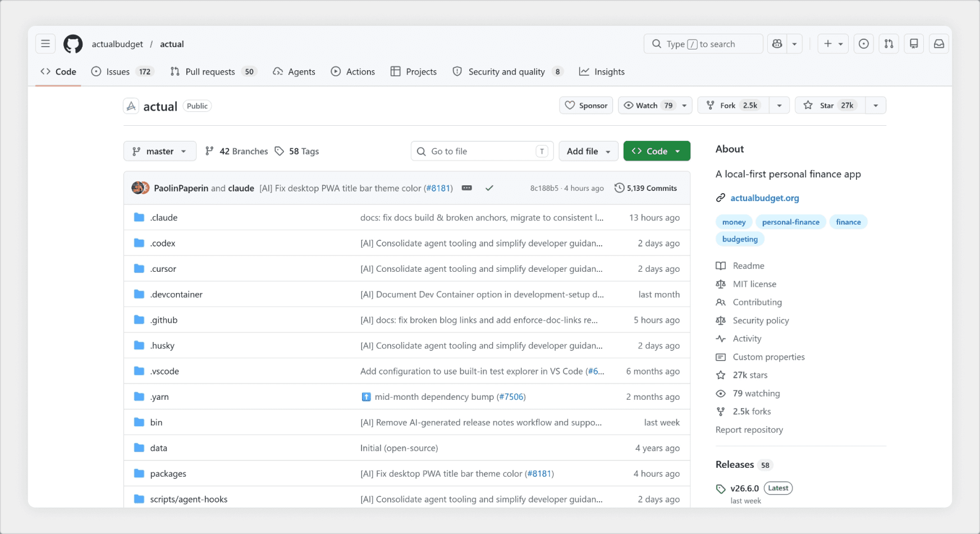Click the star icon beside 27k stars
This screenshot has width=980, height=534.
tap(721, 375)
